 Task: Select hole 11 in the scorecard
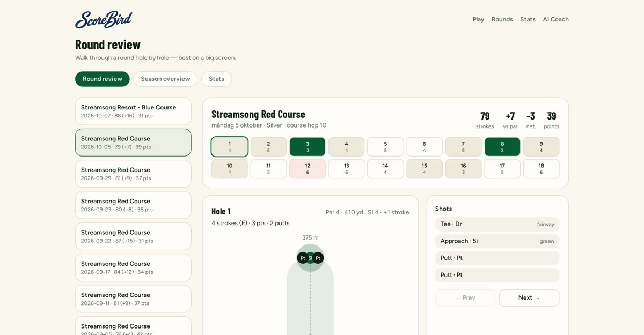pos(268,169)
